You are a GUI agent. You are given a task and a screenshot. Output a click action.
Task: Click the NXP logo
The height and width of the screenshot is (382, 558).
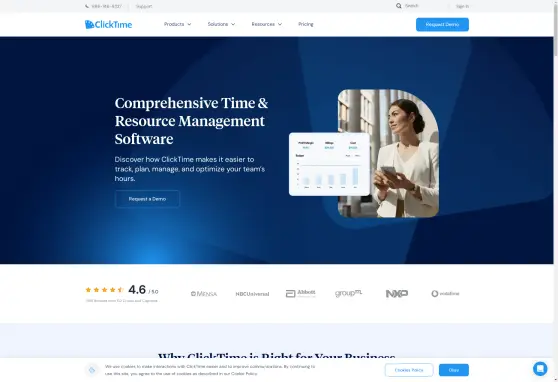(x=397, y=293)
